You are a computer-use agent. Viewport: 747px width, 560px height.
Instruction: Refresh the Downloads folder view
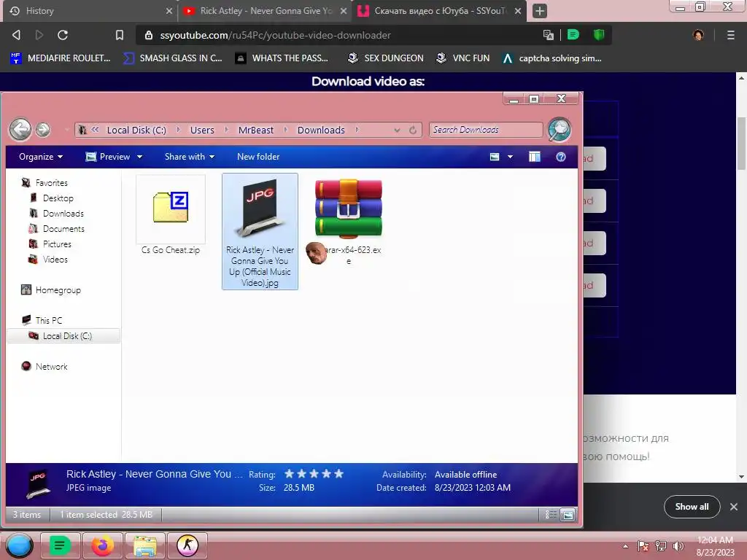pos(413,130)
